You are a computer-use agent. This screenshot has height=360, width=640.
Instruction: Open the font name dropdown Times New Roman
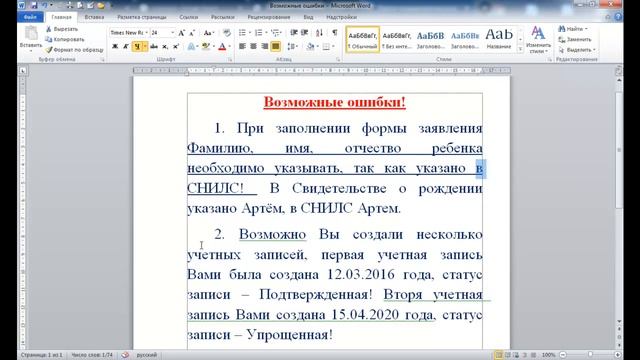coord(147,33)
